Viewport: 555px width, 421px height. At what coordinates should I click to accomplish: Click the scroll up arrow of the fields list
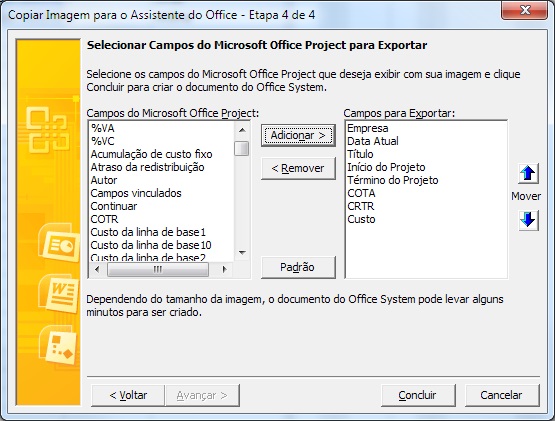[242, 130]
